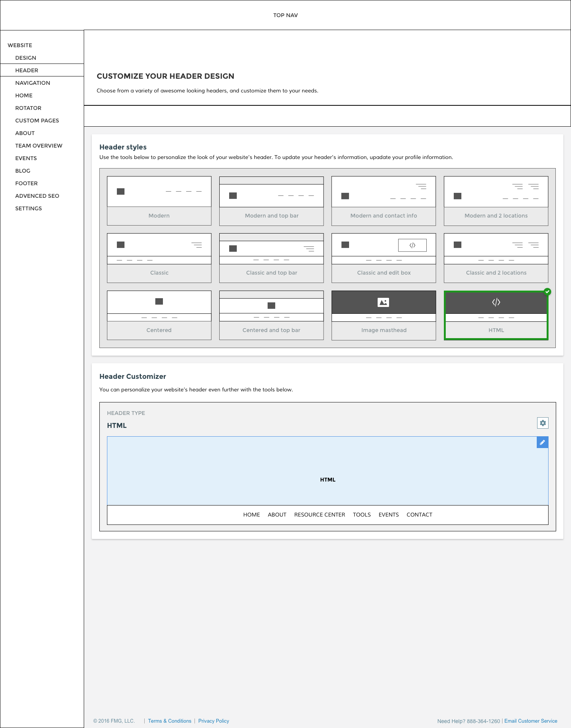Click CONTACT in the header preview nav
This screenshot has width=571, height=728.
[x=419, y=515]
